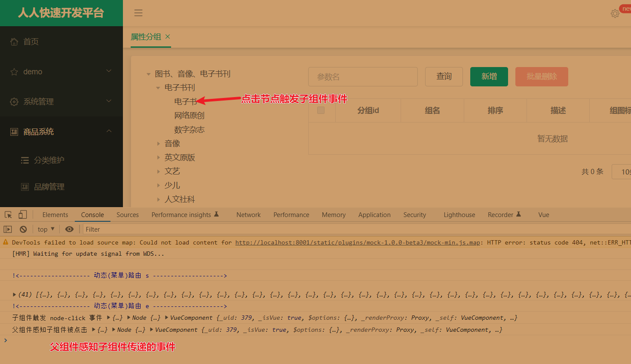Click the home icon beside 首页
The image size is (631, 364).
click(14, 42)
